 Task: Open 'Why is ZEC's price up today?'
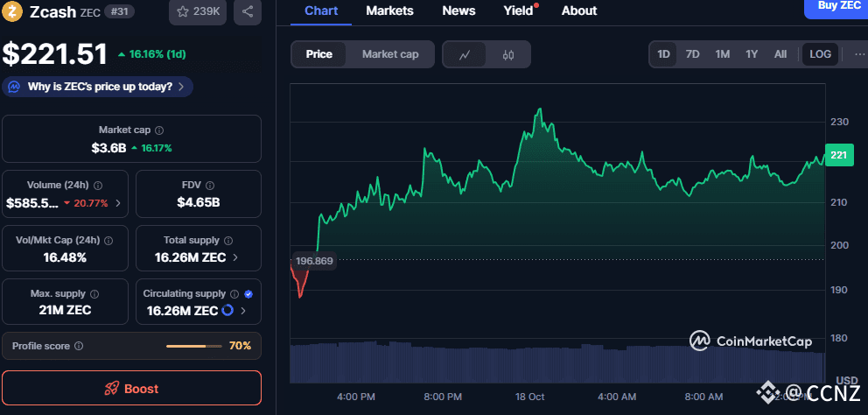tap(98, 87)
